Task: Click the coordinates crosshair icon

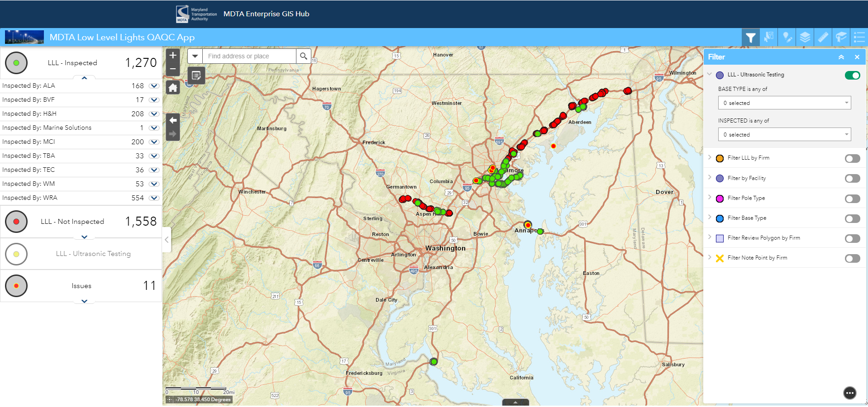Action: tap(170, 399)
